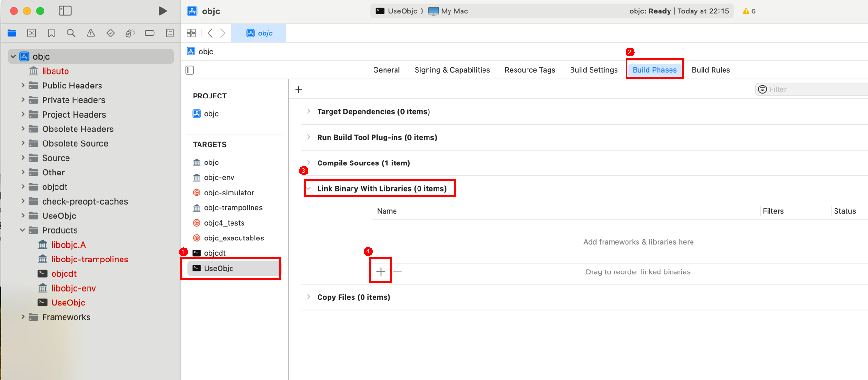Open the Signing & Capabilities tab
The width and height of the screenshot is (868, 380).
coord(452,70)
